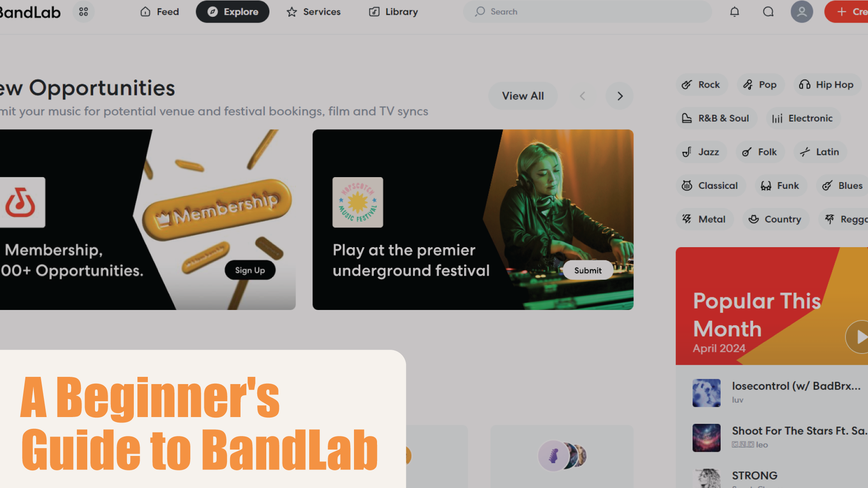
Task: Open the notifications bell
Action: [735, 12]
